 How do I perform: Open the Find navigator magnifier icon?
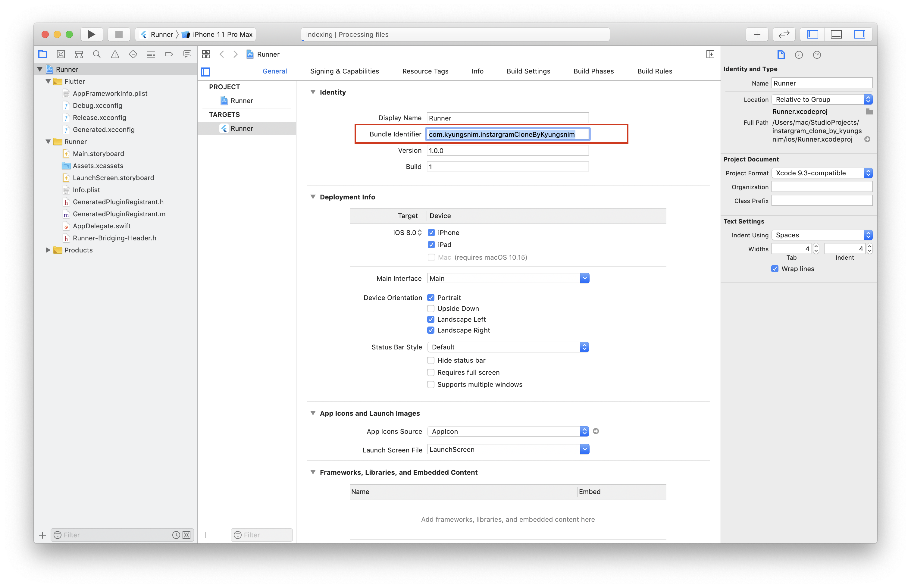pyautogui.click(x=97, y=54)
